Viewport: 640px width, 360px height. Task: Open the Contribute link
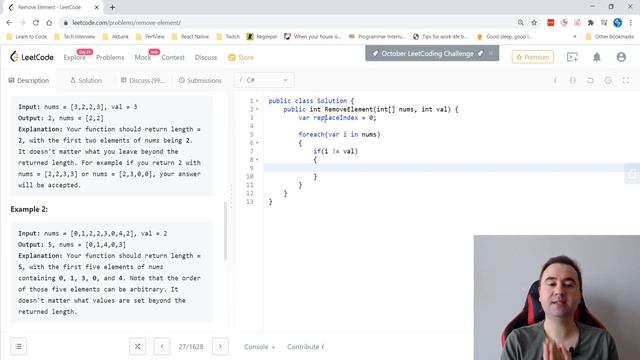(x=305, y=347)
